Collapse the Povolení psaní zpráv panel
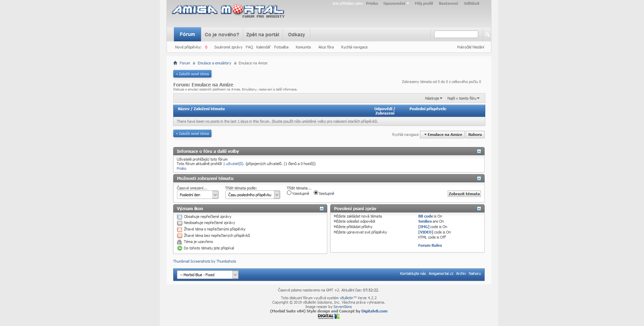Screen dimensions: 644x326 click(x=479, y=209)
